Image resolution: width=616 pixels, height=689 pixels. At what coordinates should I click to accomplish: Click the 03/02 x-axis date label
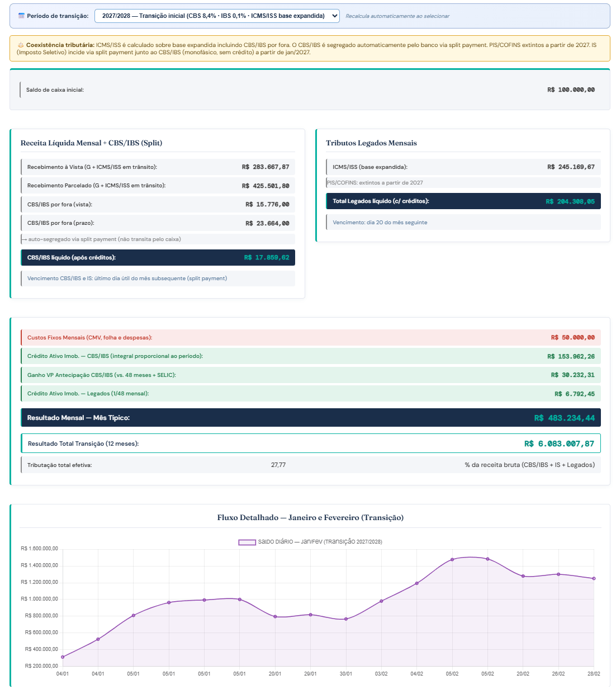click(381, 674)
